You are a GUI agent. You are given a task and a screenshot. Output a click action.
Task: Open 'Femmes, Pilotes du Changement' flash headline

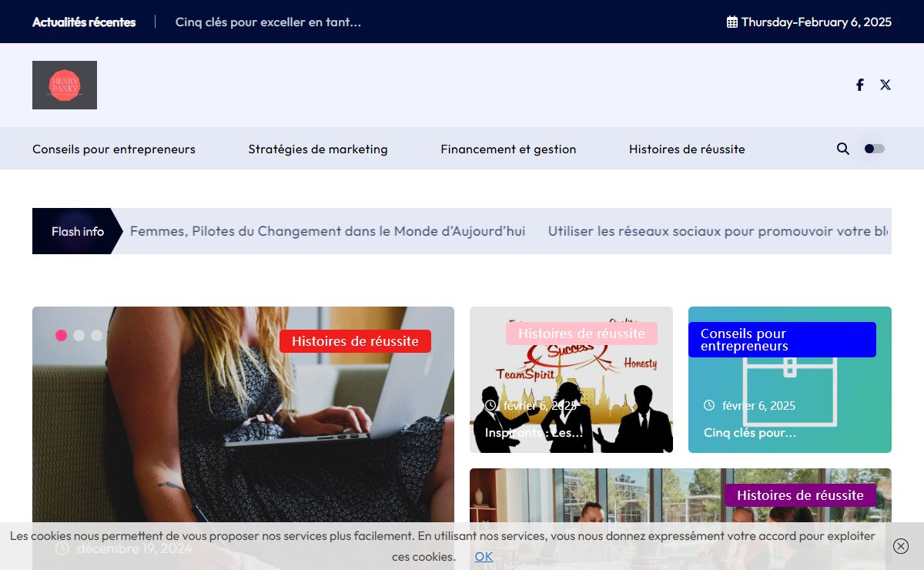[328, 231]
